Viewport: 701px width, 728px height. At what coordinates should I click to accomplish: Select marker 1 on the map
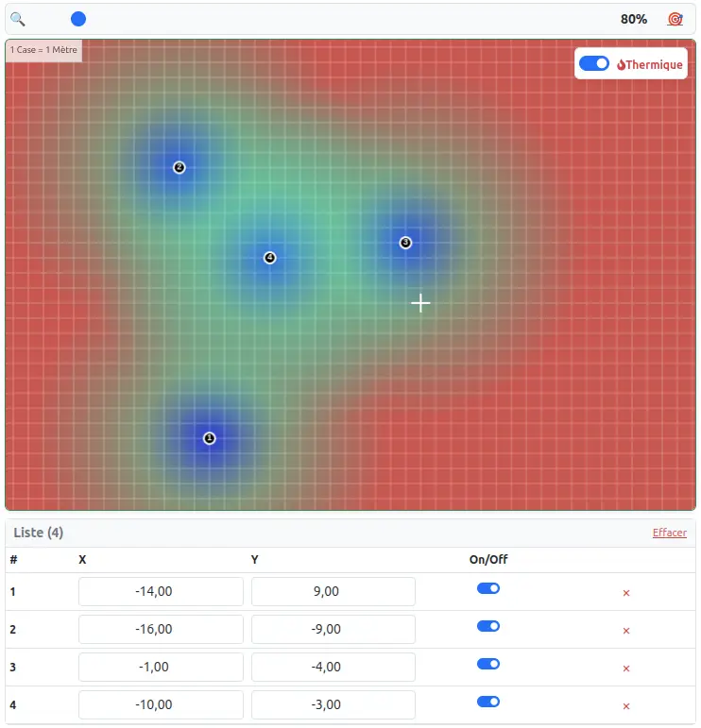tap(209, 438)
